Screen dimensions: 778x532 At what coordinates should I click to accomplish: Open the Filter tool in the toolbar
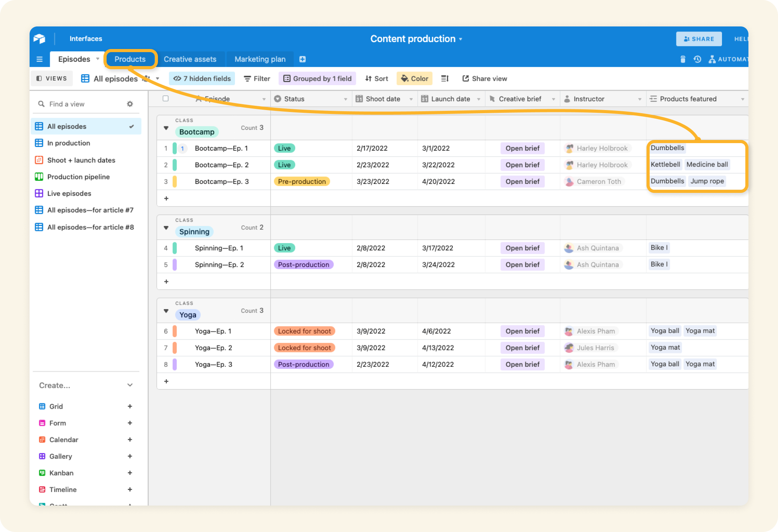(x=257, y=78)
